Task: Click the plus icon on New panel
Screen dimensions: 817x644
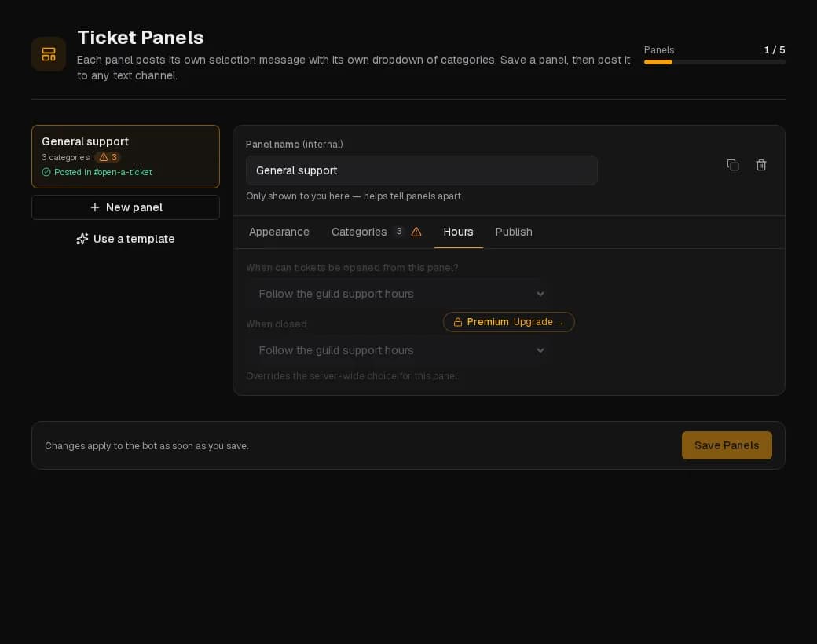Action: 95,207
